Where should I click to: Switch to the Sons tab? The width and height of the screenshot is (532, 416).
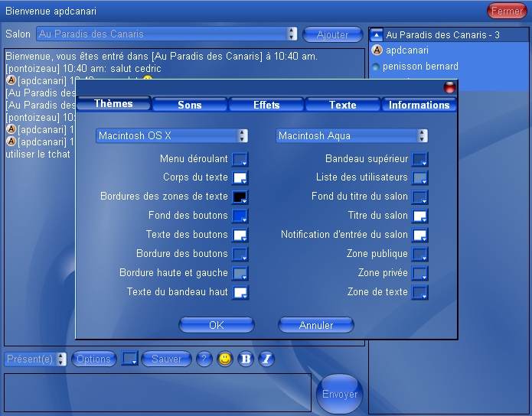tap(190, 105)
